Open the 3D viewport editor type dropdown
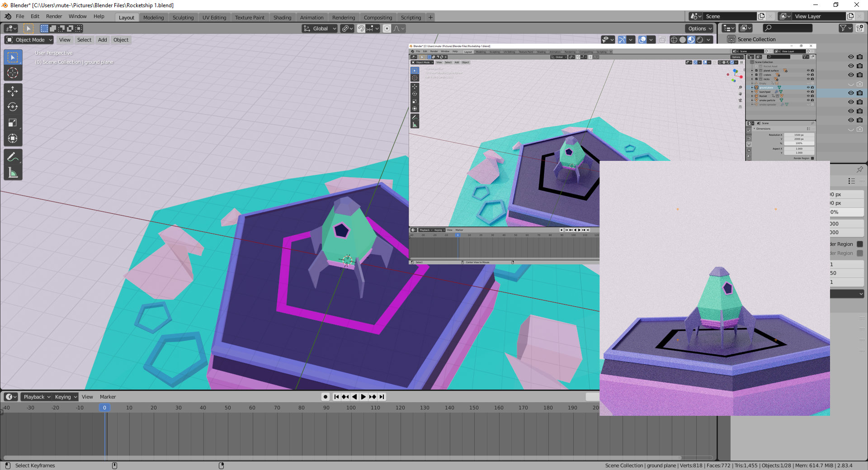The width and height of the screenshot is (868, 470). click(11, 28)
